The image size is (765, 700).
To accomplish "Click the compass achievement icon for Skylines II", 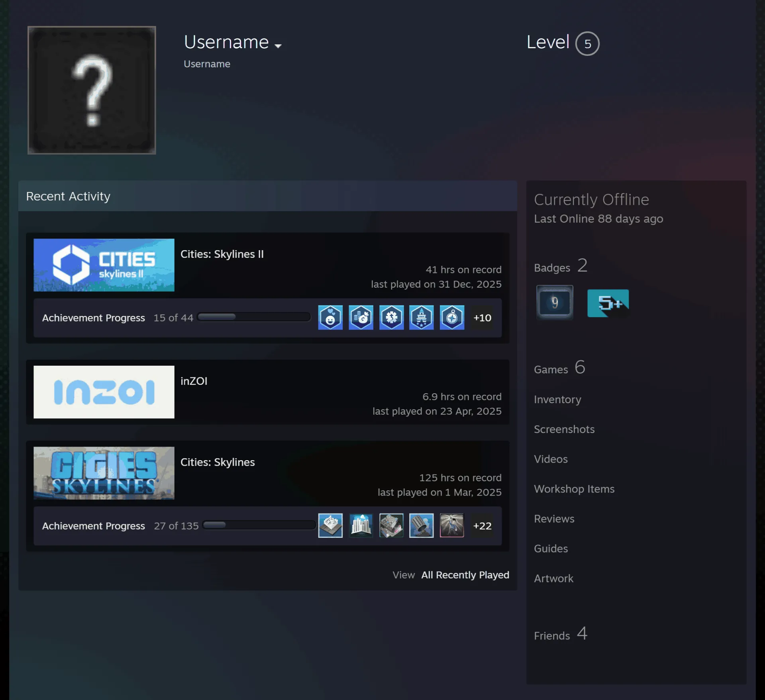I will point(452,318).
